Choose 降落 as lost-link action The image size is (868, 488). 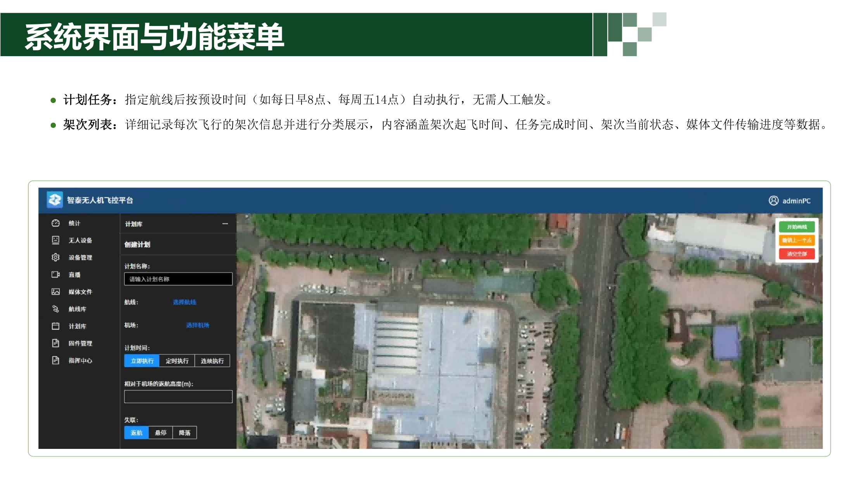(184, 433)
